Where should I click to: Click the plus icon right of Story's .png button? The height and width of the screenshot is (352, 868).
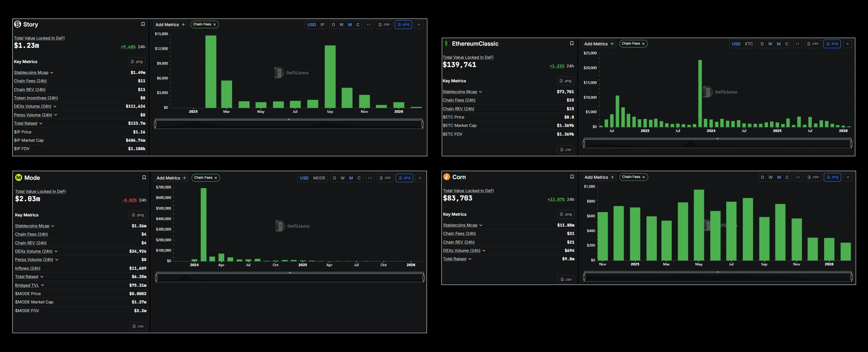[419, 25]
